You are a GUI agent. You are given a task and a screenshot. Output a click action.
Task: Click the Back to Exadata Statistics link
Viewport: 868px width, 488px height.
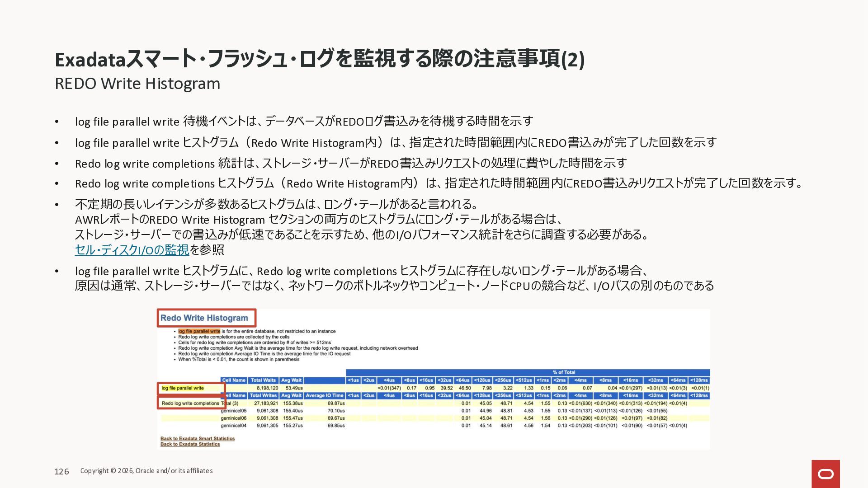[190, 444]
